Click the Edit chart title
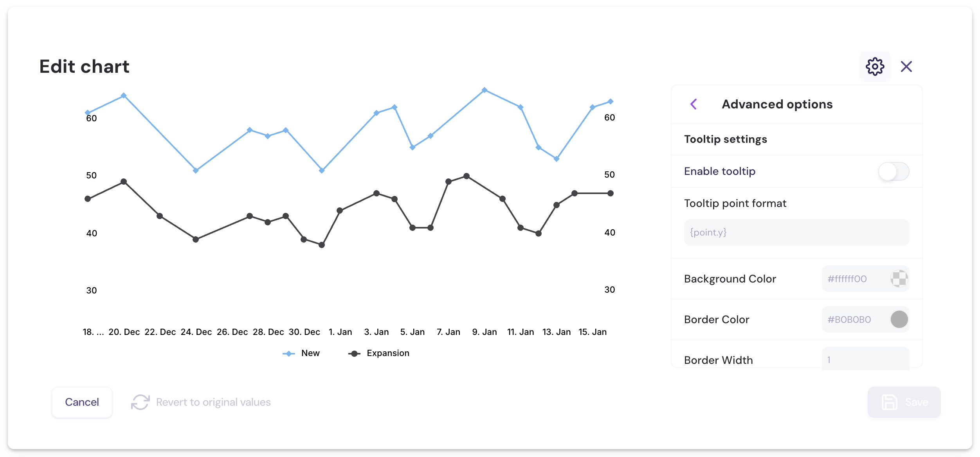 pos(84,66)
